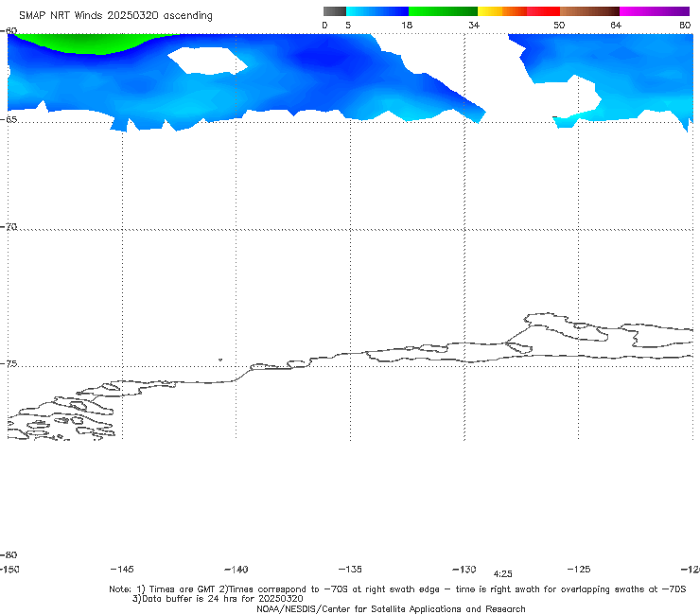700x615 pixels.
Task: Click the longitude label '-125'
Action: coord(579,569)
